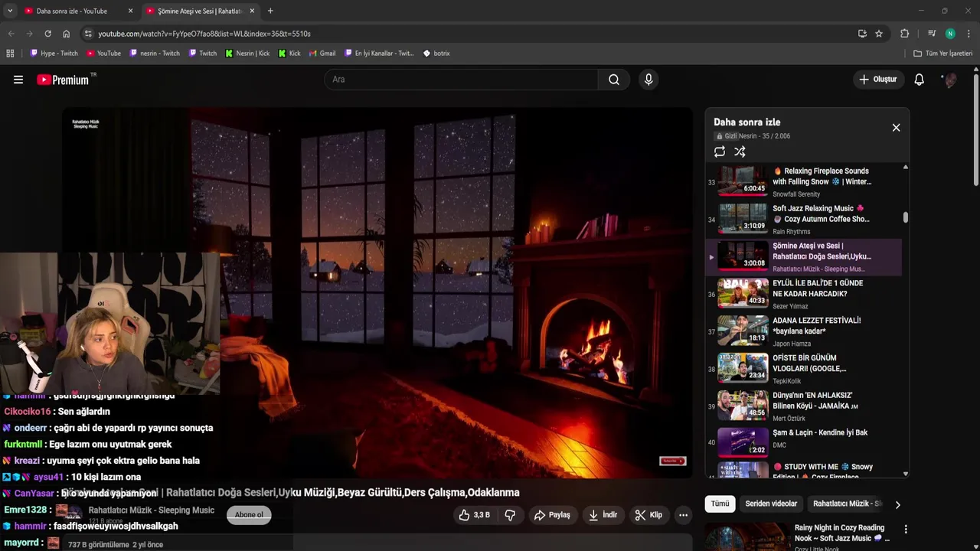Close the Şömine Ateşi ve Sesi tab
This screenshot has height=551, width=980.
[253, 11]
